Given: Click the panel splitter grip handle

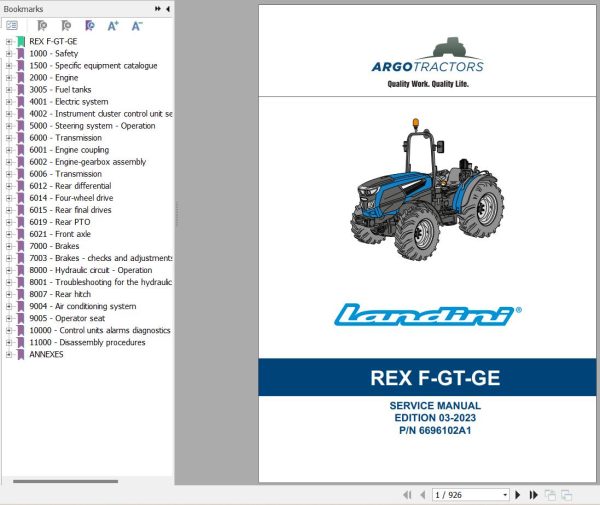Looking at the screenshot, I should [x=177, y=214].
